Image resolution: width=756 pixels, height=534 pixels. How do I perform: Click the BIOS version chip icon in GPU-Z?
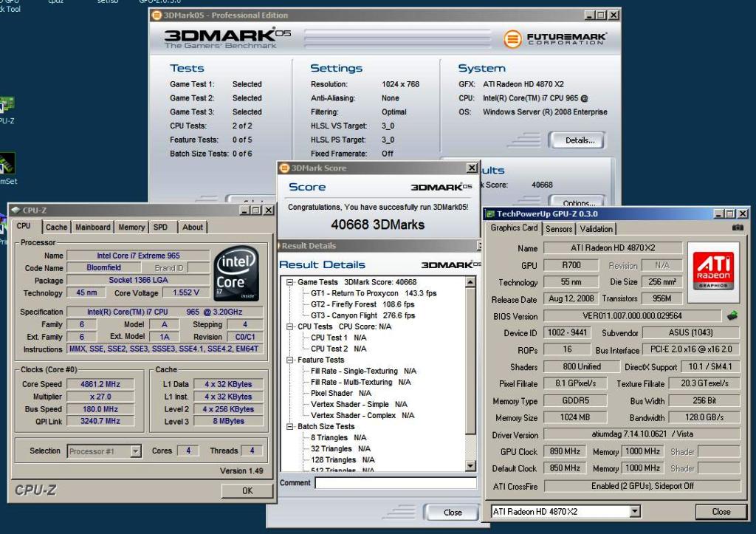(x=732, y=316)
